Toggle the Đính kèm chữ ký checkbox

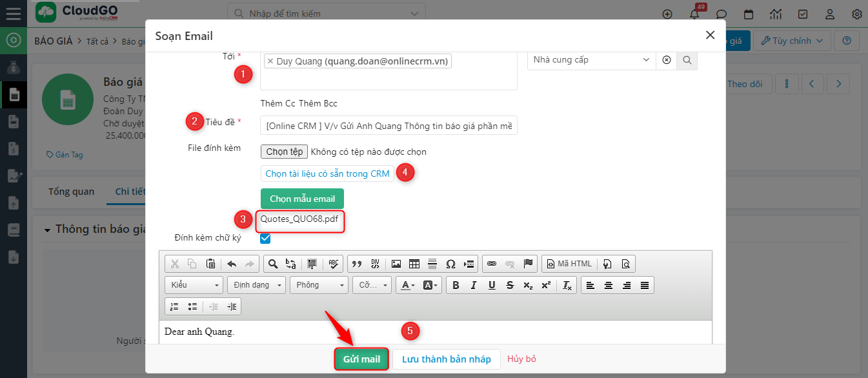click(x=265, y=239)
